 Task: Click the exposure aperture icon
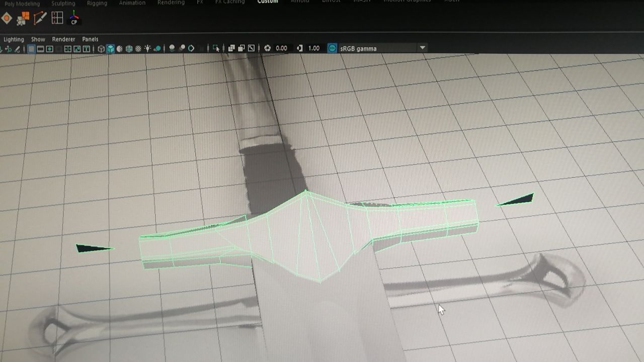coord(268,49)
